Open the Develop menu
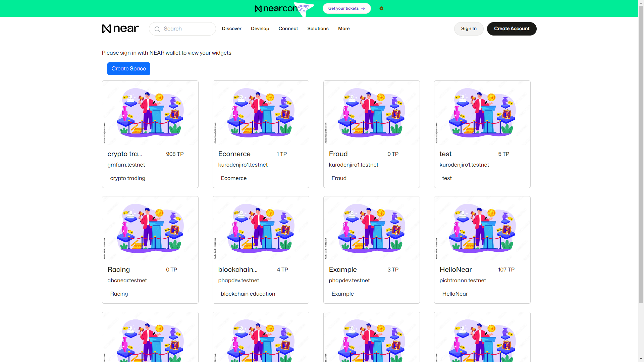Screen dimensions: 644x362 (260, 29)
